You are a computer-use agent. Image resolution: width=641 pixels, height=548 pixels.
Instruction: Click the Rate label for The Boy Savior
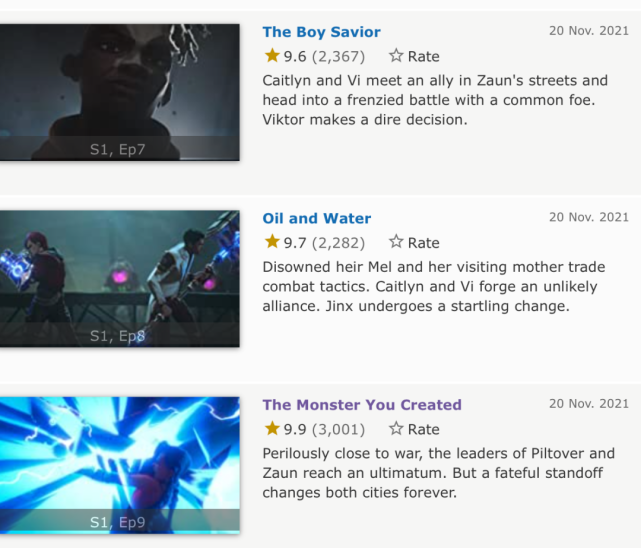click(x=423, y=56)
